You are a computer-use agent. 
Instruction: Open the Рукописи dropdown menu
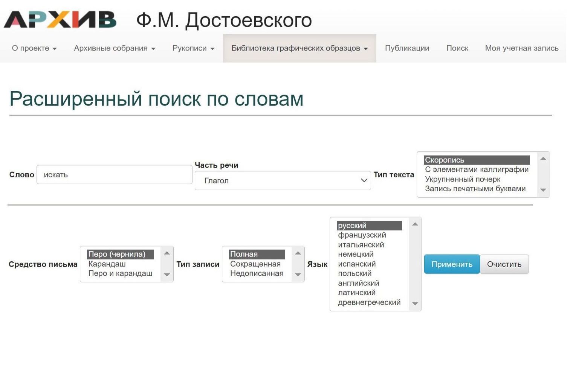(x=193, y=48)
